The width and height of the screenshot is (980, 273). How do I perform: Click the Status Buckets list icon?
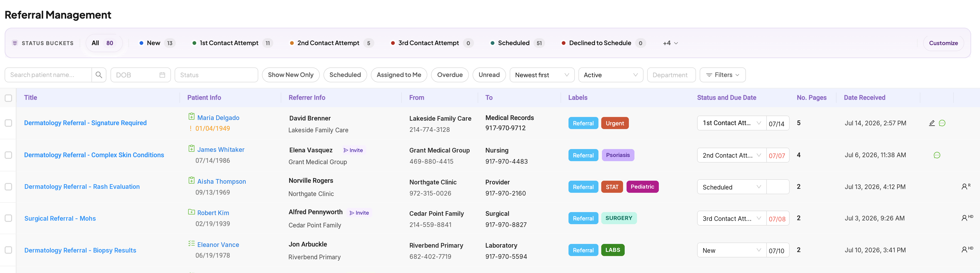click(x=15, y=43)
